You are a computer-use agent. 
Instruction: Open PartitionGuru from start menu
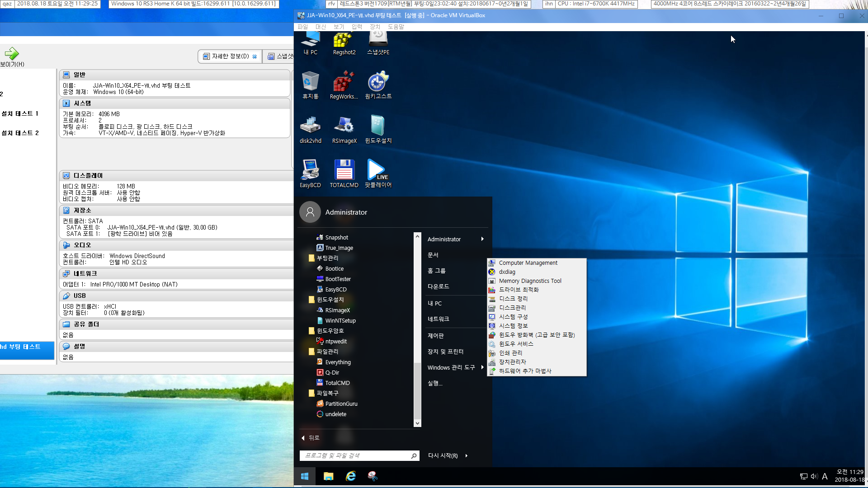[337, 404]
